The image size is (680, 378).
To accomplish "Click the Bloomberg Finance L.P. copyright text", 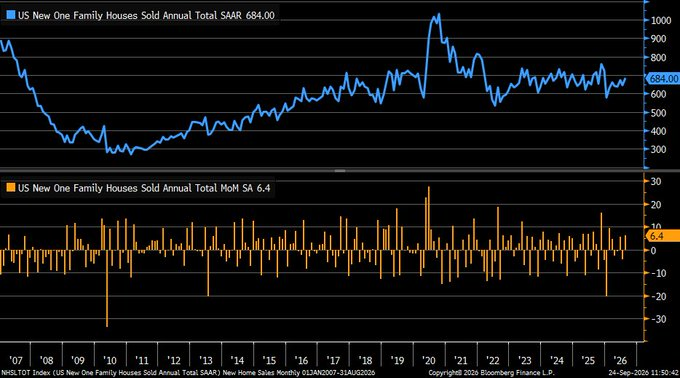I will [x=491, y=373].
